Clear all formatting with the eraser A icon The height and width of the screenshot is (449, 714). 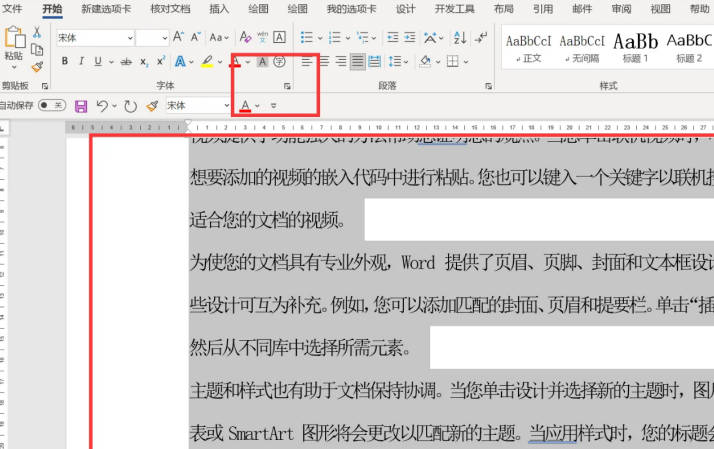pyautogui.click(x=245, y=37)
